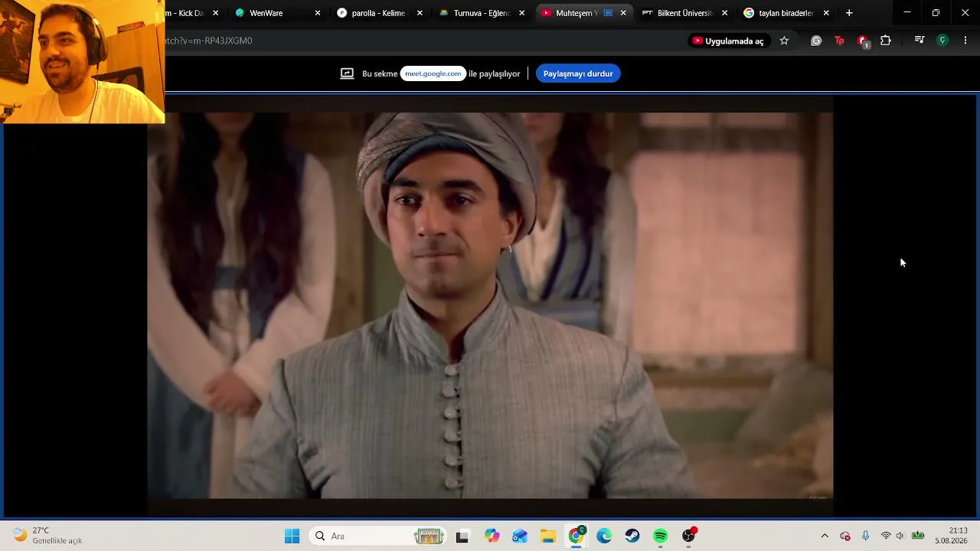Image resolution: width=980 pixels, height=551 pixels.
Task: Open the Chrome three-dot menu
Action: [965, 41]
